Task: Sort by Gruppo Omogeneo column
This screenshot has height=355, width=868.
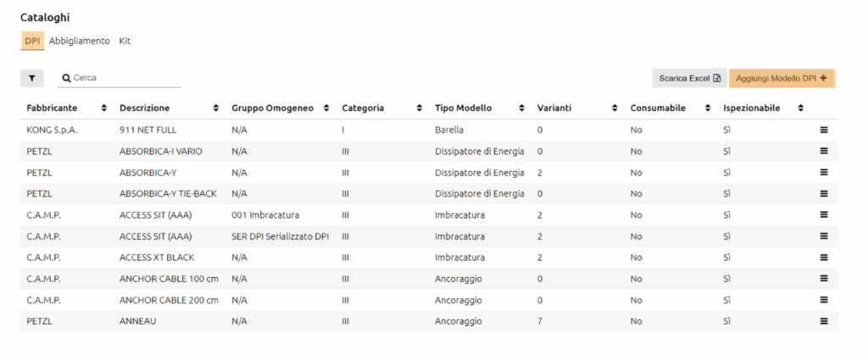Action: (326, 108)
